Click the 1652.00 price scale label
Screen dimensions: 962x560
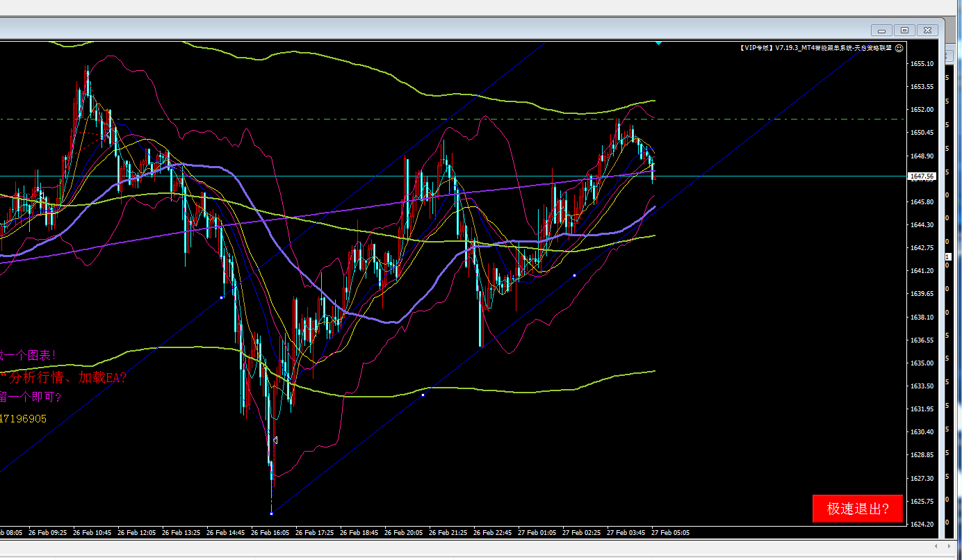(921, 110)
